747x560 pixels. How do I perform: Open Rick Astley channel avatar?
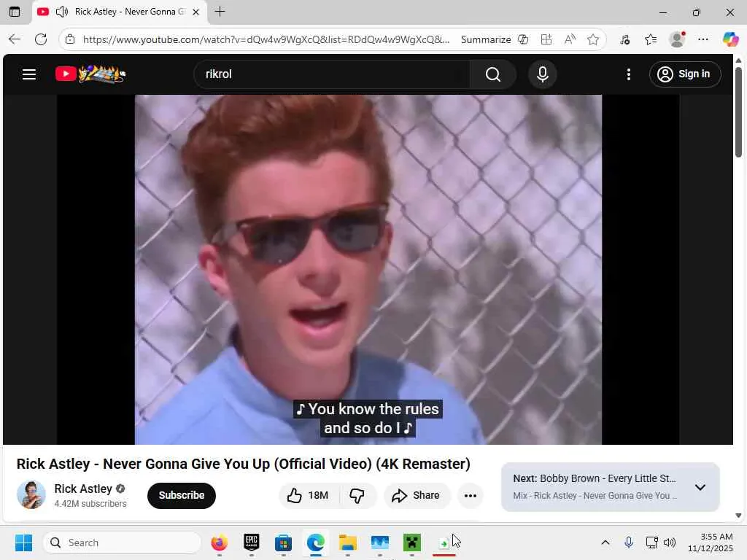pos(31,495)
